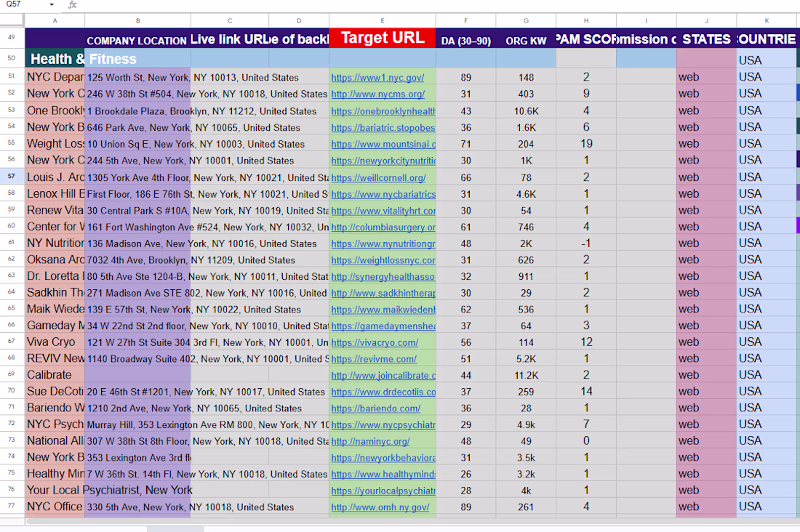The height and width of the screenshot is (532, 800).
Task: Open the http://www.joincalibrate link in row 69
Action: click(x=383, y=376)
